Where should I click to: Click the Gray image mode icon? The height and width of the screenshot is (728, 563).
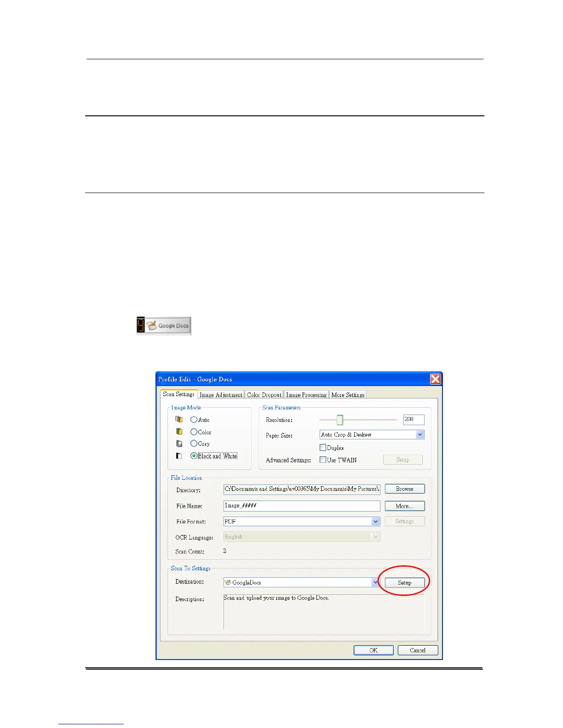point(179,444)
